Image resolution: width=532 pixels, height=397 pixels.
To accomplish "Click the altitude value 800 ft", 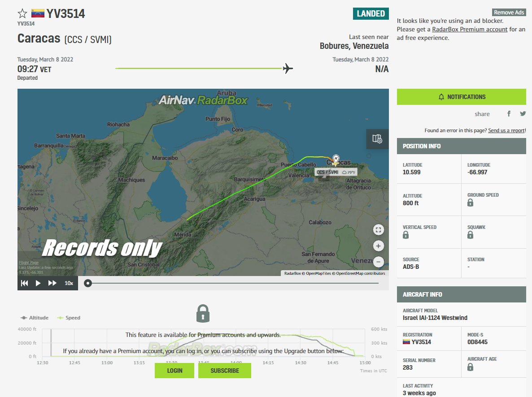I will click(x=410, y=203).
